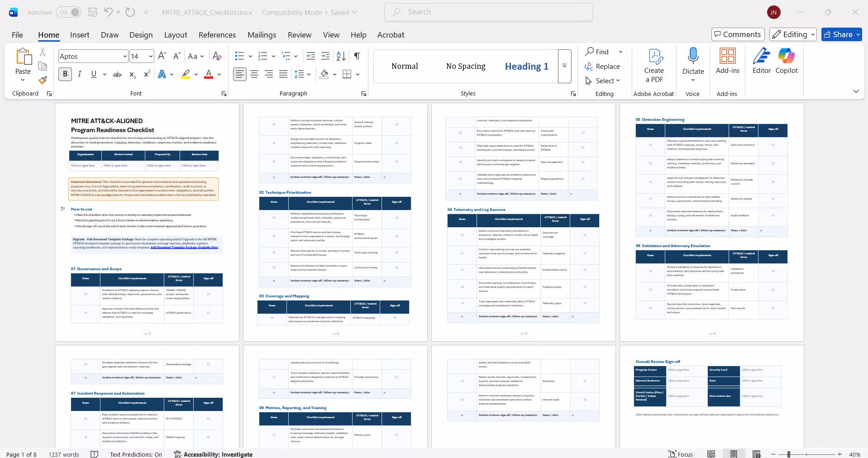The height and width of the screenshot is (458, 868).
Task: Click Replace in Editing group
Action: pyautogui.click(x=602, y=66)
